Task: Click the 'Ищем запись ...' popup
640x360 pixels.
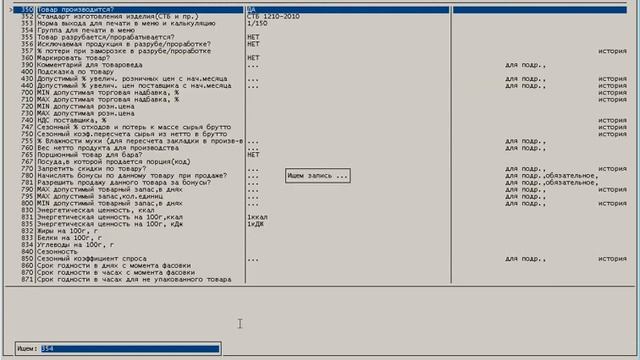Action: tap(318, 176)
